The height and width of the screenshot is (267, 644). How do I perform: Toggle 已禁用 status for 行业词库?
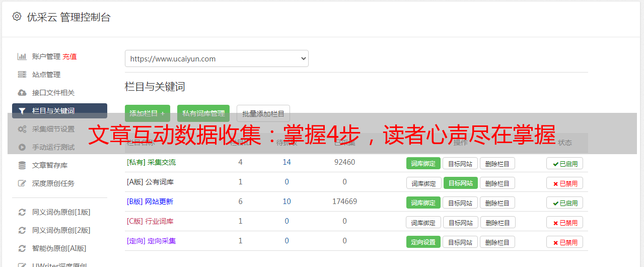tap(565, 222)
